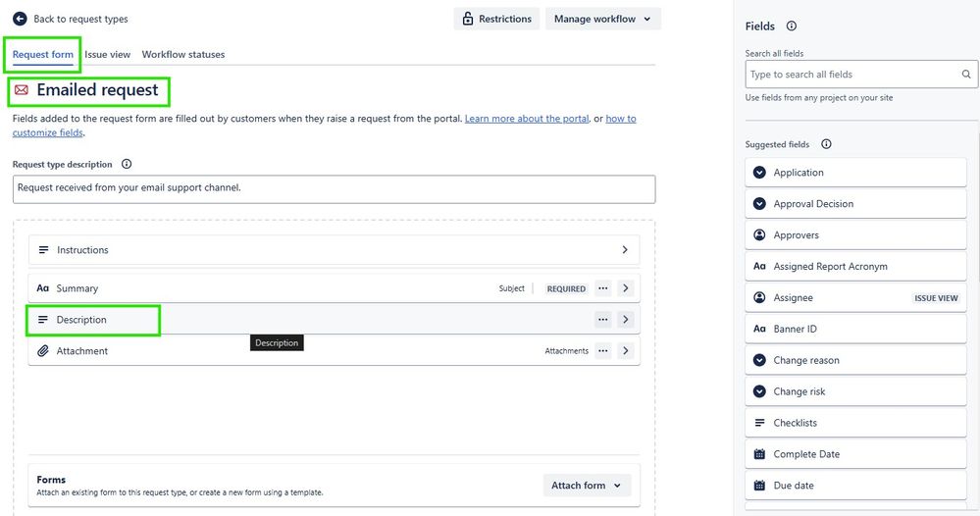Click Assigned Report Acronym Aa icon
Image resolution: width=980 pixels, height=516 pixels.
[759, 266]
